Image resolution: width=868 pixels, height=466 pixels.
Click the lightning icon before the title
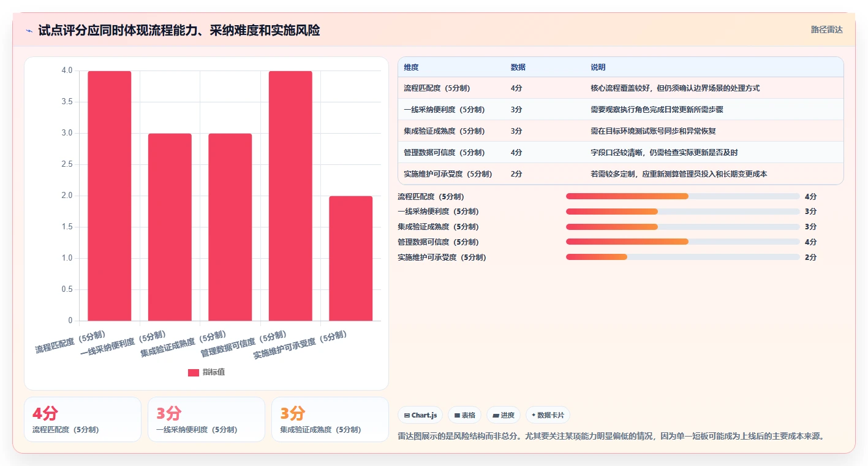tap(29, 31)
